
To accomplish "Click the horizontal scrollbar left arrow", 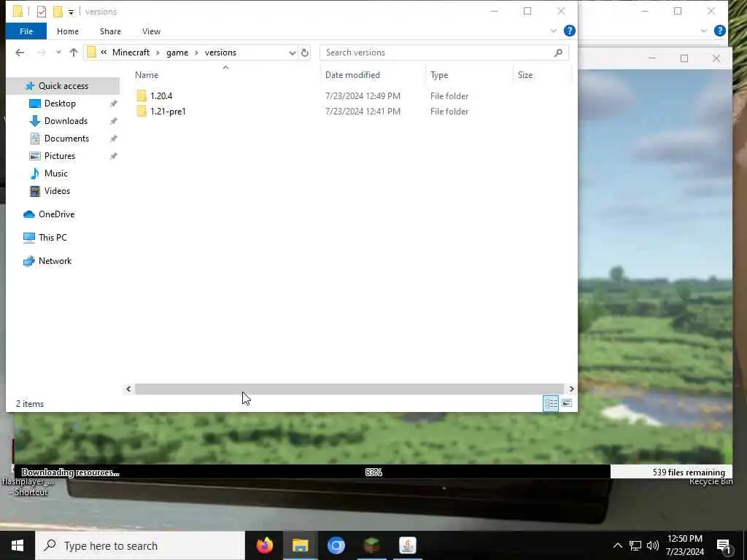I will (x=128, y=389).
